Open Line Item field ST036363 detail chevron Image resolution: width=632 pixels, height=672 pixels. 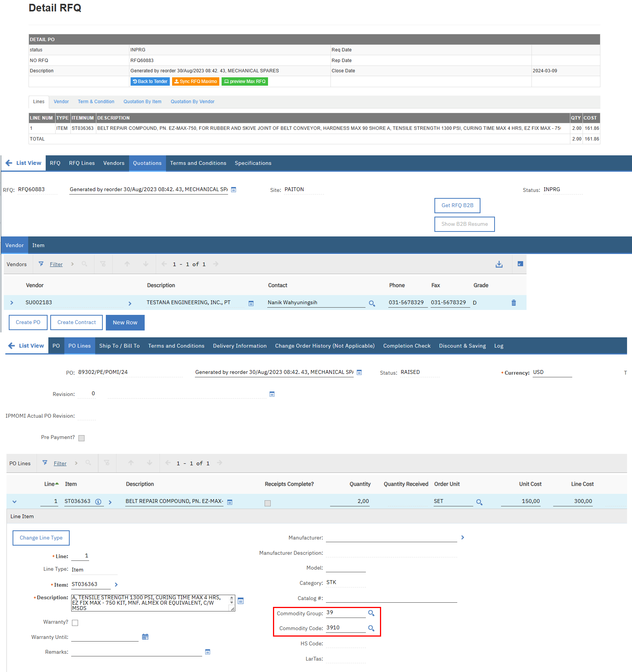116,584
